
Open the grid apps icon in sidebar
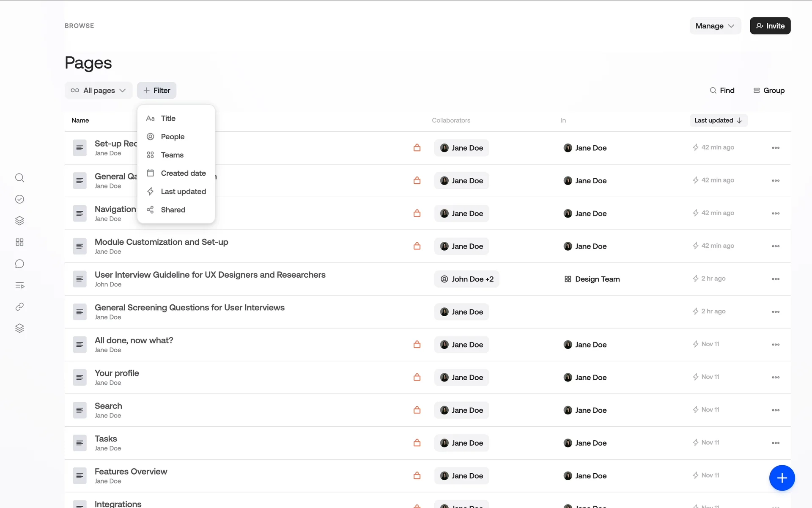click(19, 242)
